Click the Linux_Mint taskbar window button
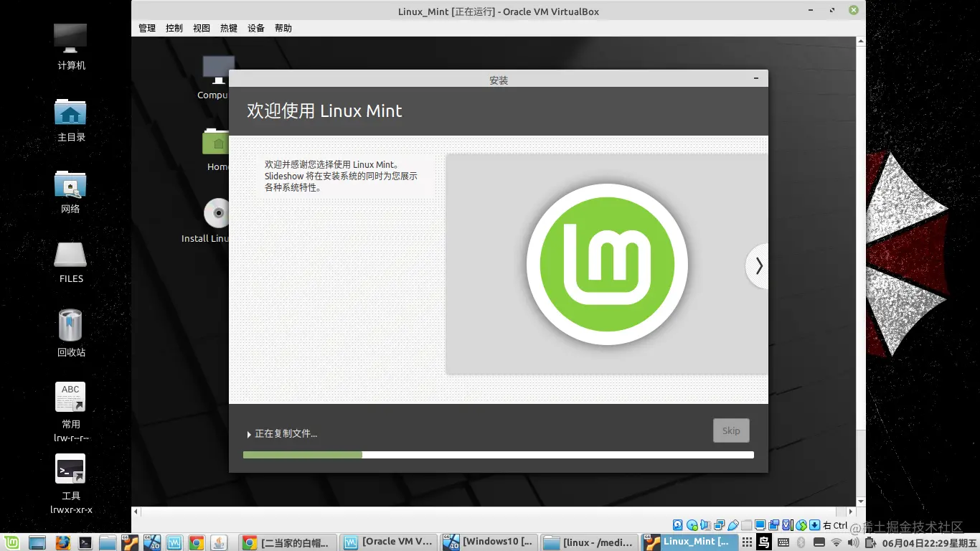The image size is (980, 551). (689, 542)
